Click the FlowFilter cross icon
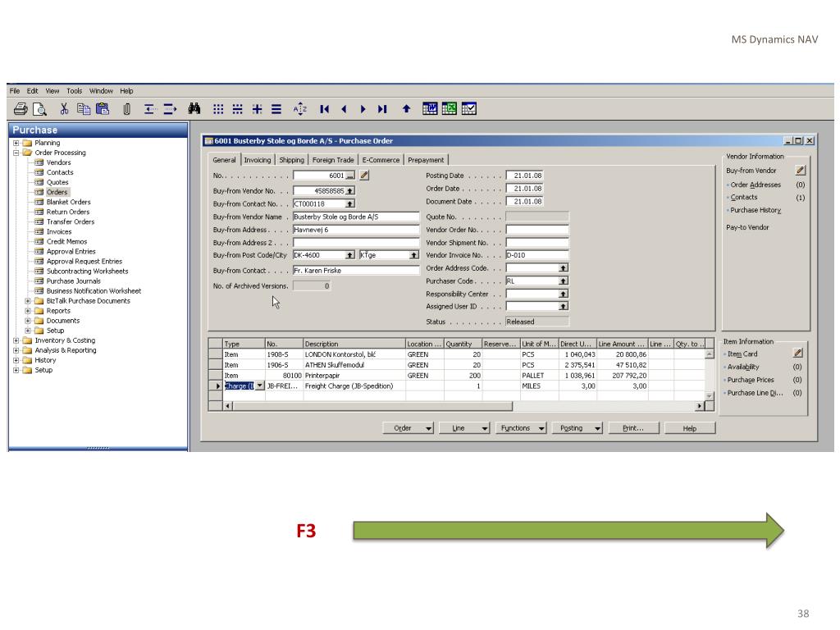The width and height of the screenshot is (840, 630). click(x=257, y=109)
